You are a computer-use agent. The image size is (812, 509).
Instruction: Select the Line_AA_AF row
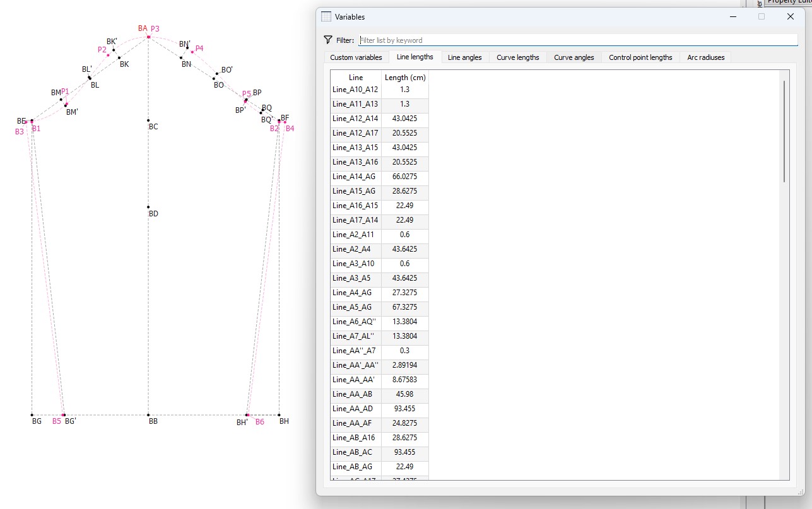click(x=379, y=423)
